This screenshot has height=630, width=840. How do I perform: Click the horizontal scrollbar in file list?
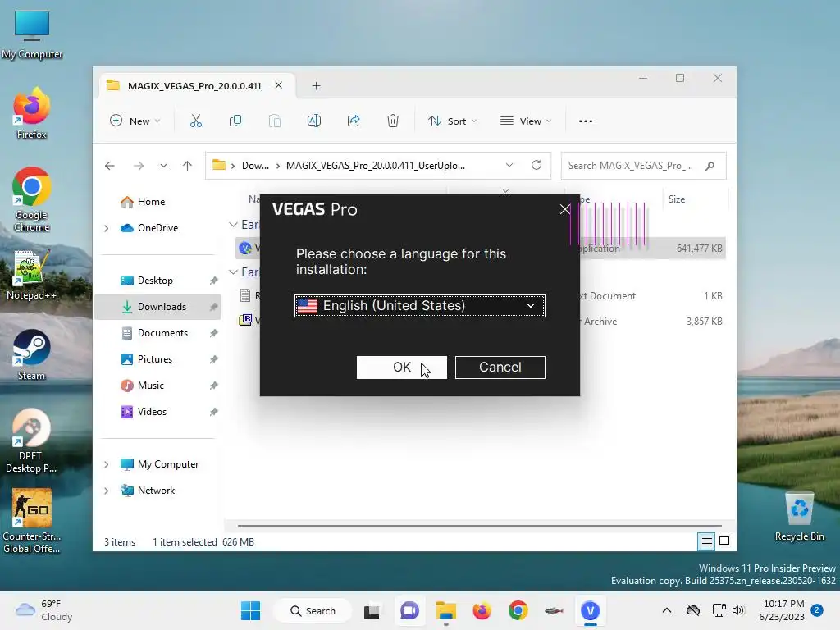[x=479, y=526]
